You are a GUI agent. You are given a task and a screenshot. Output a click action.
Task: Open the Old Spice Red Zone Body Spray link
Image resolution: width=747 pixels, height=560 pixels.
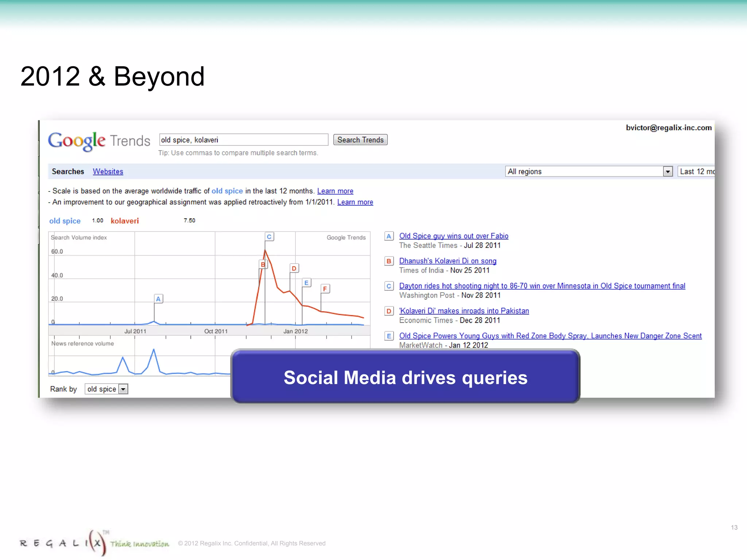pyautogui.click(x=550, y=336)
